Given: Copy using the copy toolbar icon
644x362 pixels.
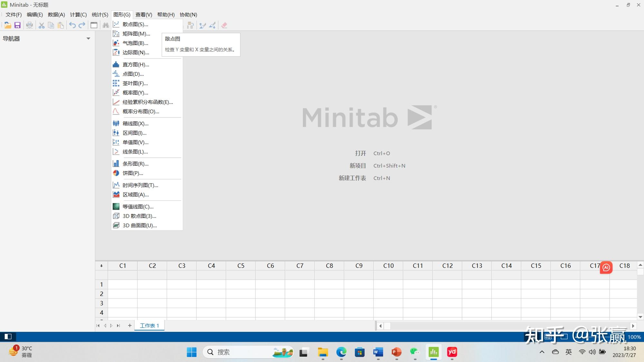Looking at the screenshot, I should pyautogui.click(x=51, y=25).
